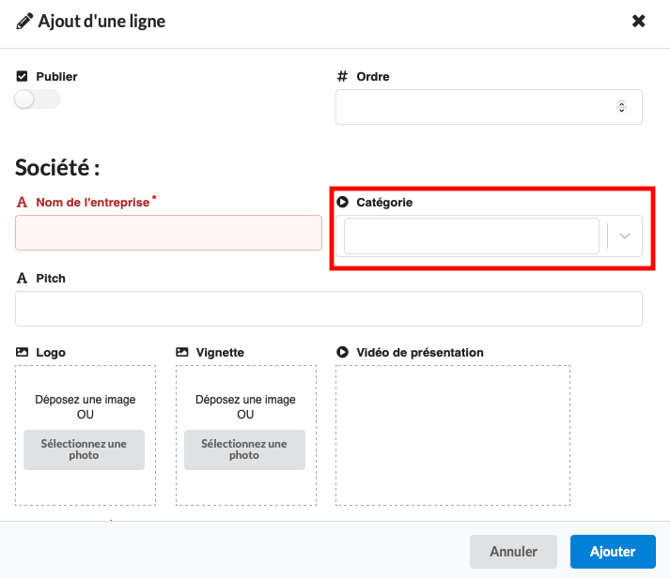Click the Nom de l'entreprise input field
Screen dimensions: 670x578
point(168,232)
